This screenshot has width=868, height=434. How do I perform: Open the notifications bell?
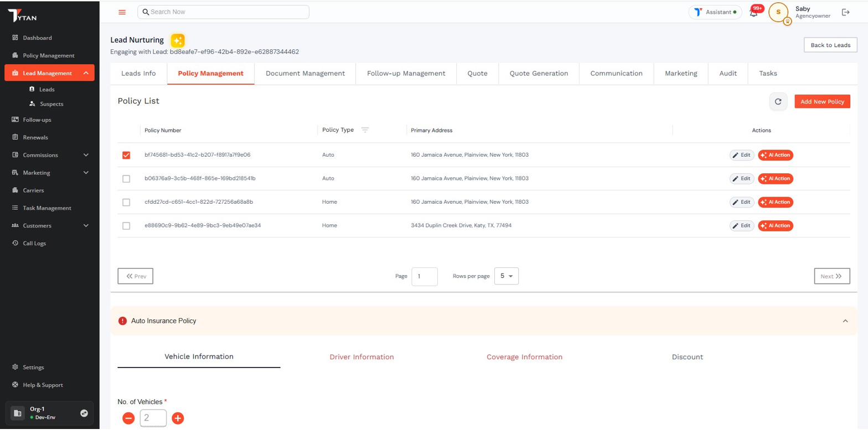753,12
